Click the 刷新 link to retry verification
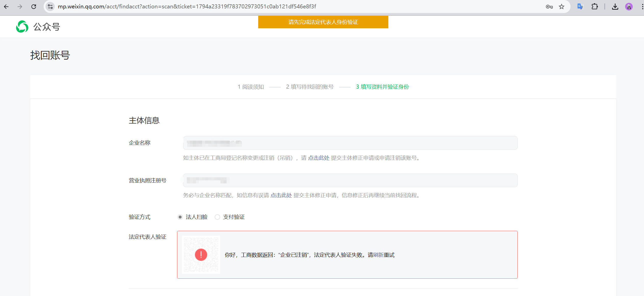 [378, 255]
